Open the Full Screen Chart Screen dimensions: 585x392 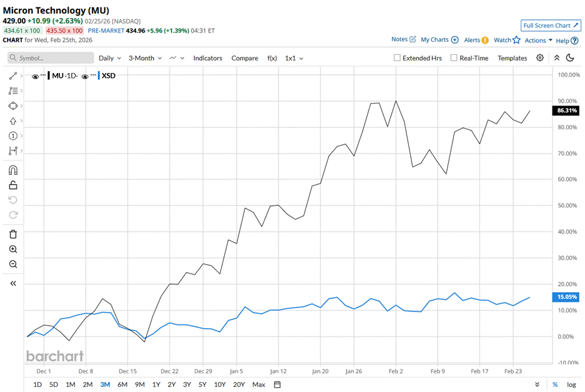coord(551,26)
